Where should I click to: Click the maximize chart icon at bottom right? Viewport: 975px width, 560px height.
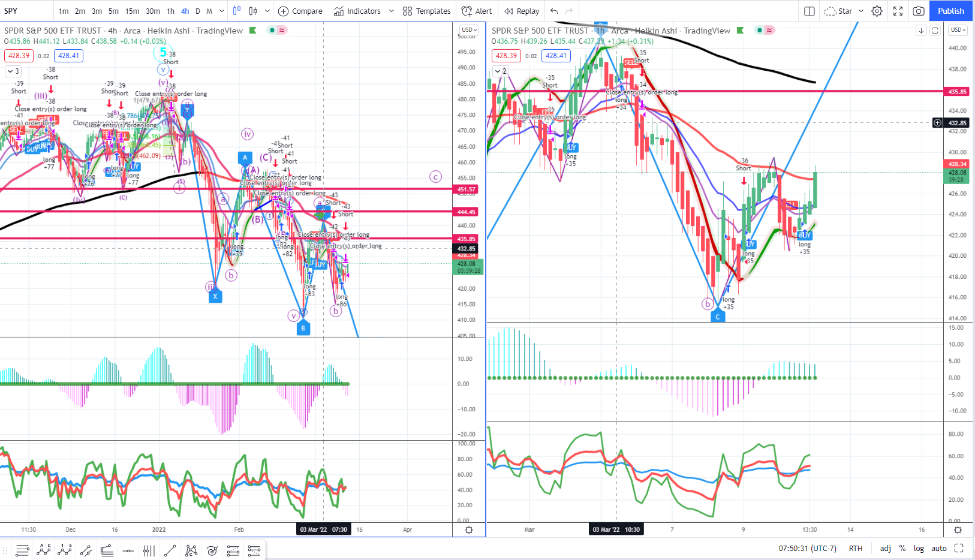pos(959,548)
